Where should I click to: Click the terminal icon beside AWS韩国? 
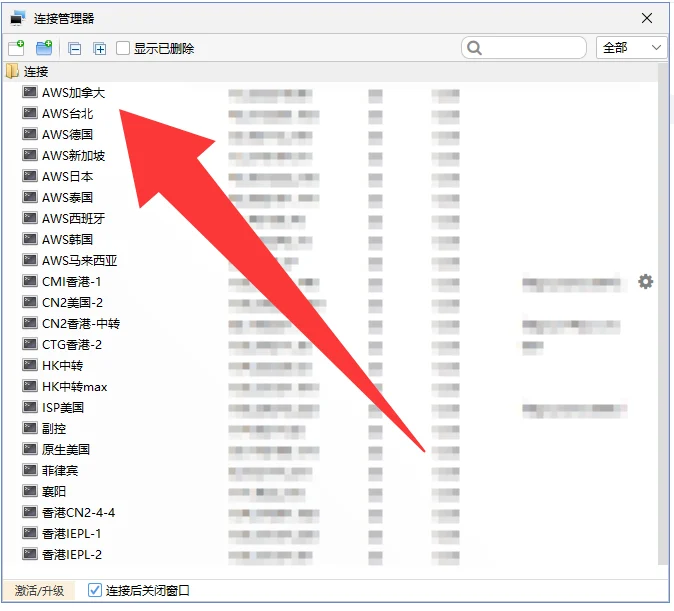(x=30, y=239)
